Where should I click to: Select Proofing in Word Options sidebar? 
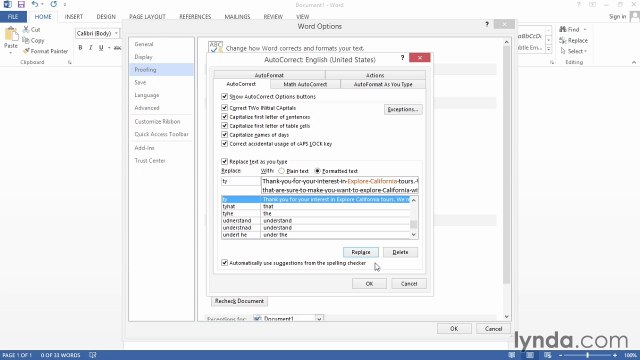coord(162,70)
